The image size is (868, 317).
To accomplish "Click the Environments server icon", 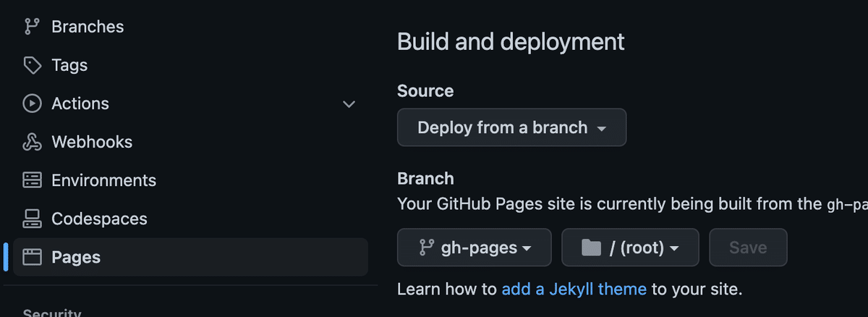I will click(x=32, y=180).
